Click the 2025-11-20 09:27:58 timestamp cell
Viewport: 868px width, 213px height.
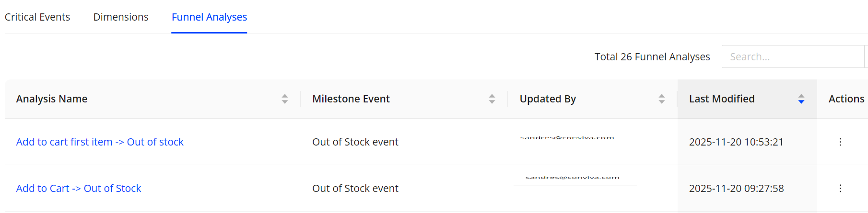coord(736,189)
